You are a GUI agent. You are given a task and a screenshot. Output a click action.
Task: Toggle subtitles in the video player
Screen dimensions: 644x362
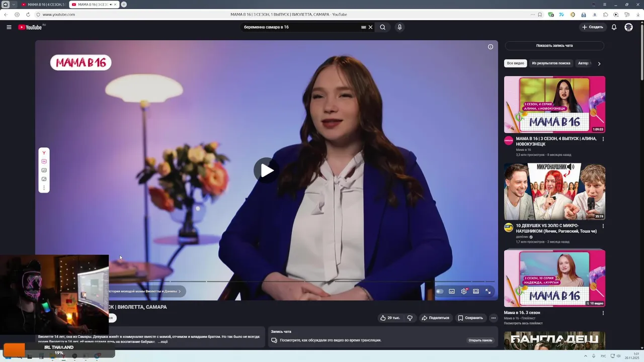452,291
